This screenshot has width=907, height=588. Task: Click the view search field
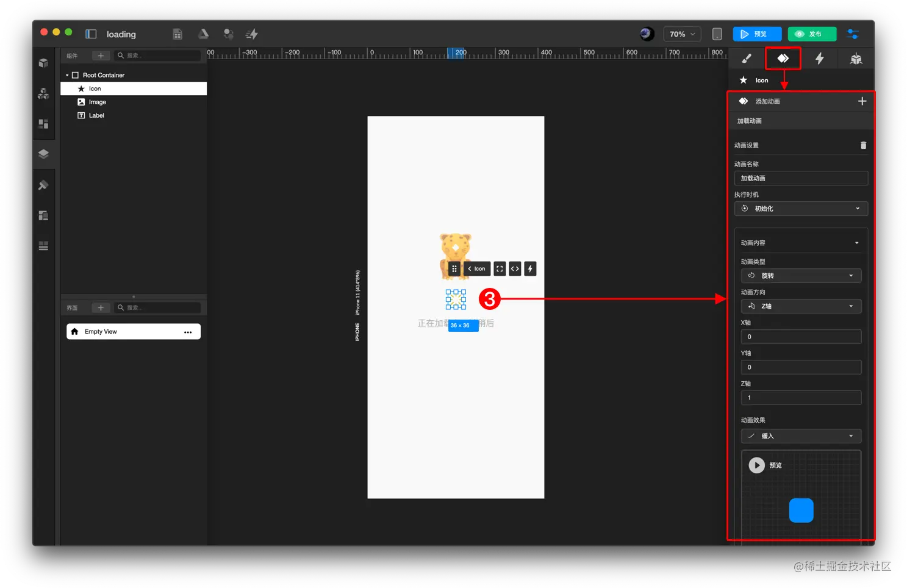pos(157,307)
